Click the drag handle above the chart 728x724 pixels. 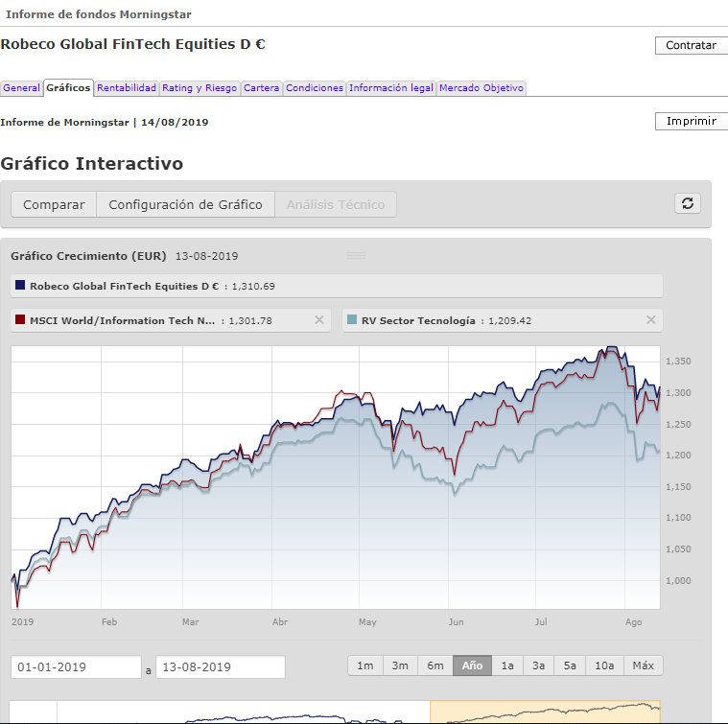click(356, 256)
